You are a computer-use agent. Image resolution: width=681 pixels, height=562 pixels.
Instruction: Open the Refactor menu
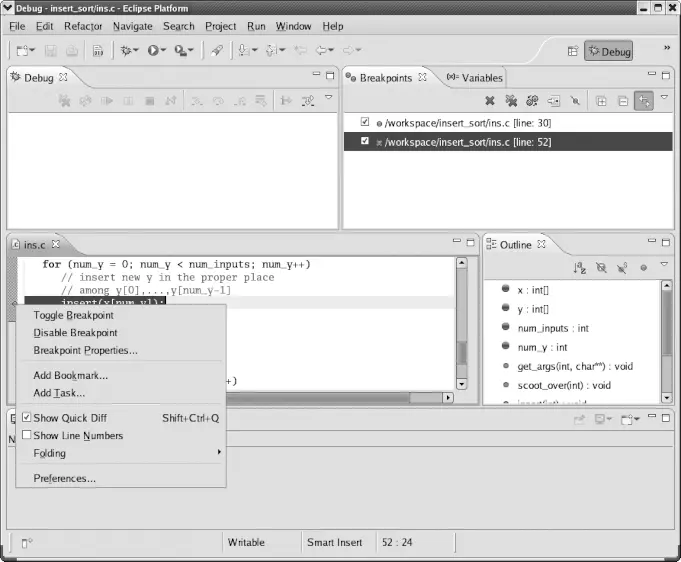[83, 26]
